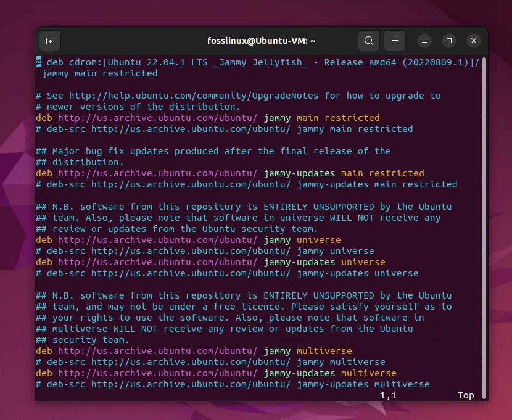Restore the terminal window size

pyautogui.click(x=448, y=41)
